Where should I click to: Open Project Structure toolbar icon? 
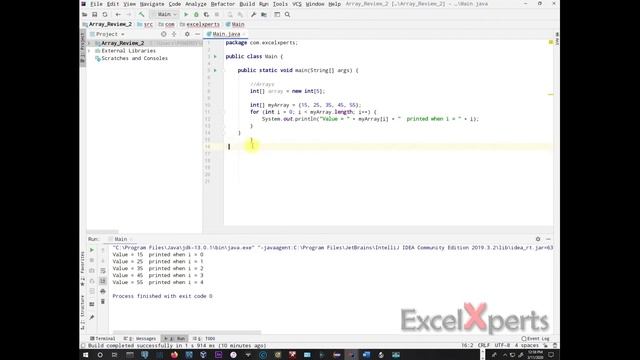tap(264, 14)
